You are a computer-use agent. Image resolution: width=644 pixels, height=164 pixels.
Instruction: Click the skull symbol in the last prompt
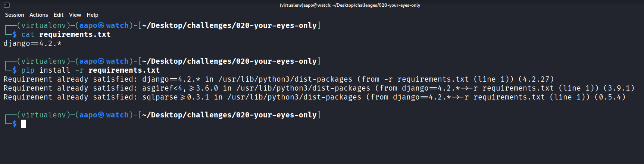(x=101, y=115)
